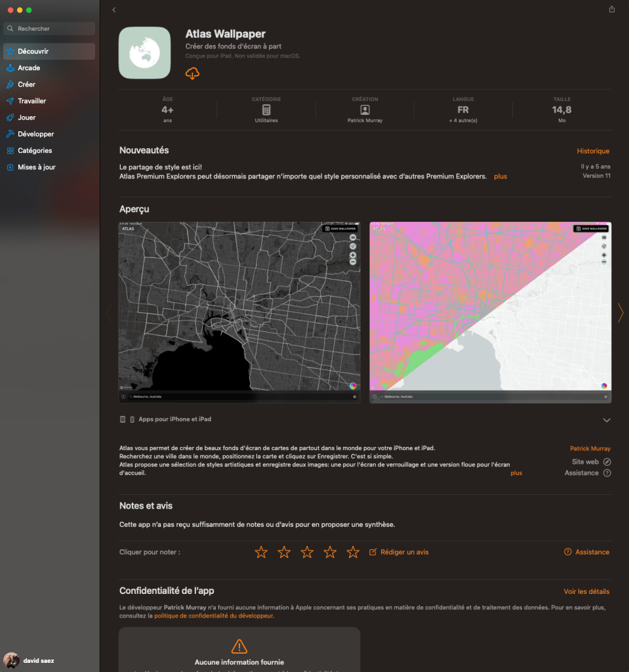
Task: Show next screenshot with right arrow
Action: [620, 312]
